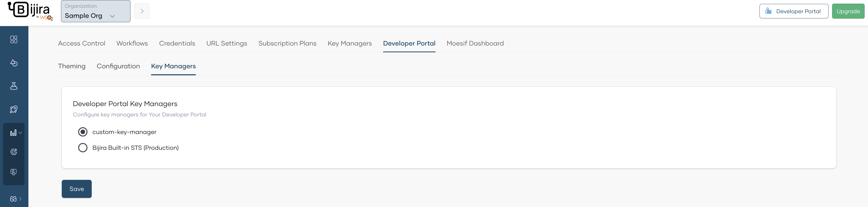
Task: Switch to the Theming sub-tab
Action: (x=72, y=66)
